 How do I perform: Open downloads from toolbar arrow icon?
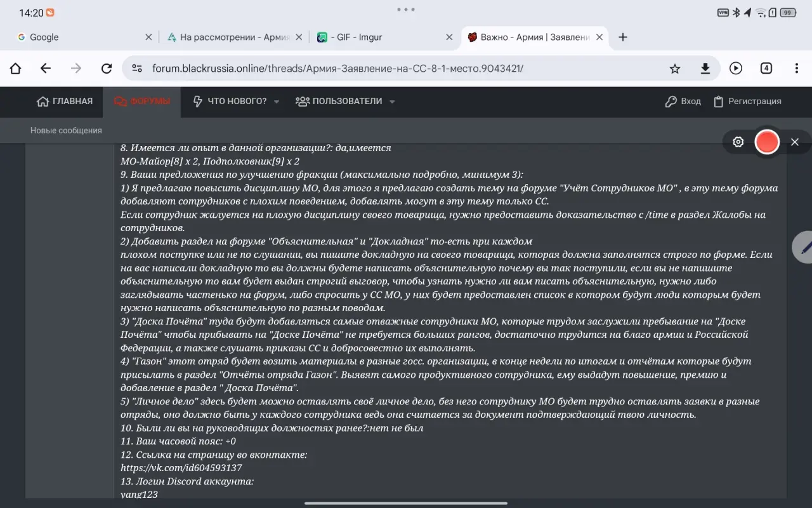tap(705, 69)
